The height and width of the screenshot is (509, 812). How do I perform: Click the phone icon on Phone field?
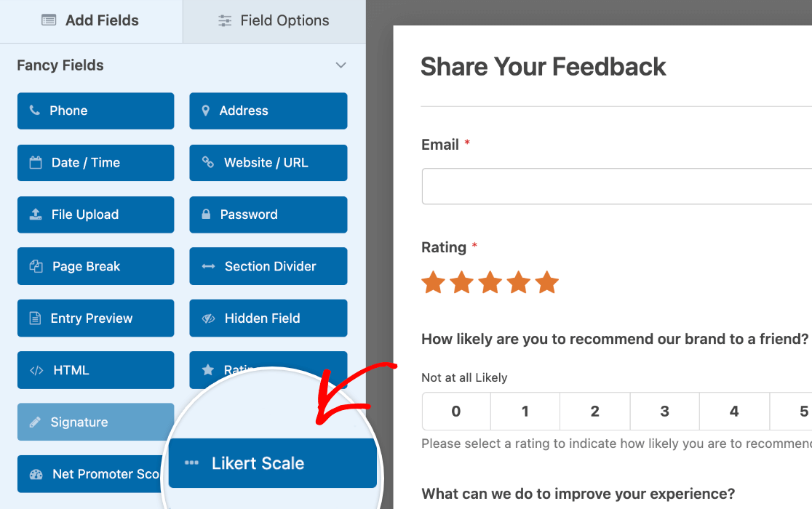click(35, 111)
